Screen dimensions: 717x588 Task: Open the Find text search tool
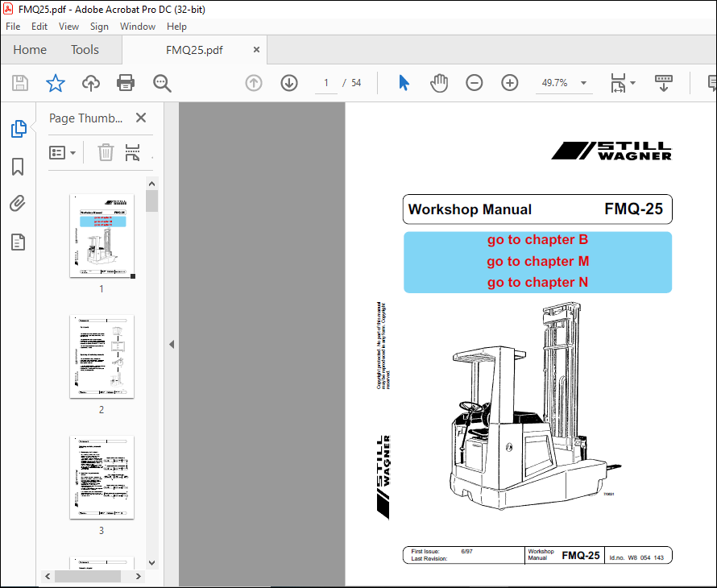[x=162, y=83]
